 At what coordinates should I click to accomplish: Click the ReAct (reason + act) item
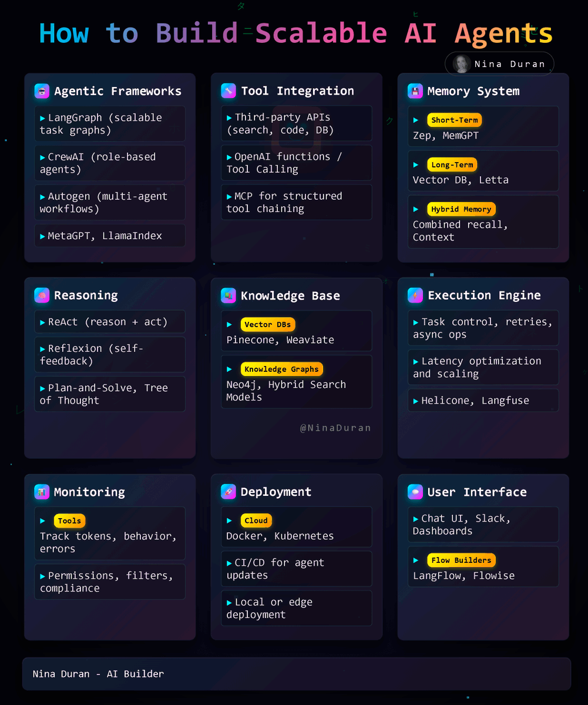pyautogui.click(x=110, y=322)
